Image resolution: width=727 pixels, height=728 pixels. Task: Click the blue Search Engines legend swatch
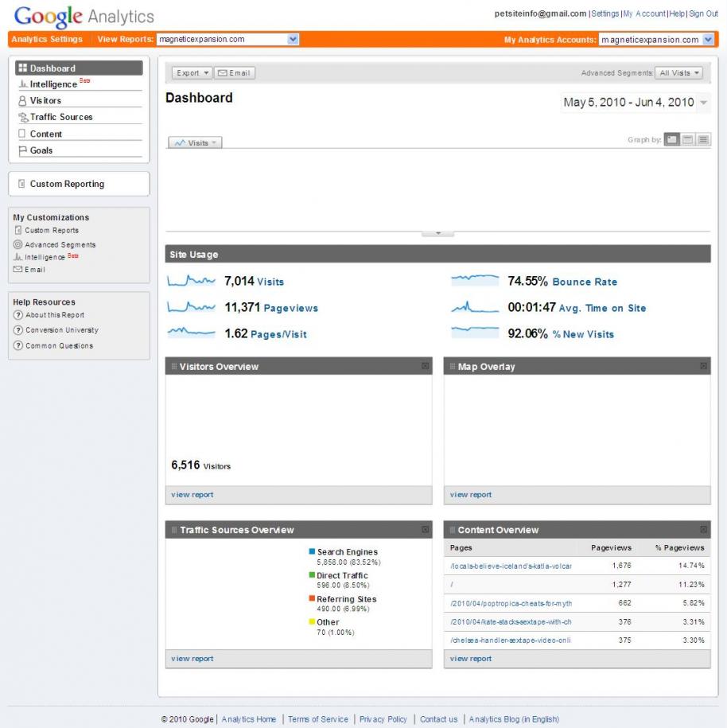[312, 551]
